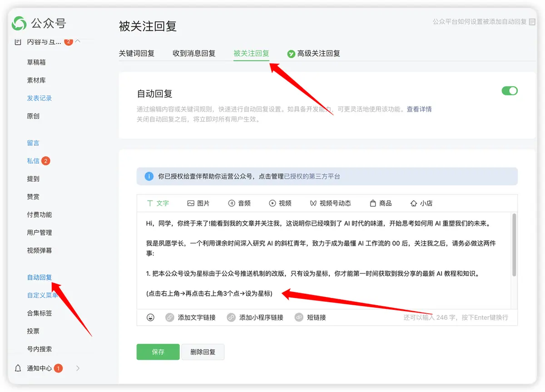This screenshot has height=392, width=545.
Task: Click the green 保存 button
Action: coord(158,352)
